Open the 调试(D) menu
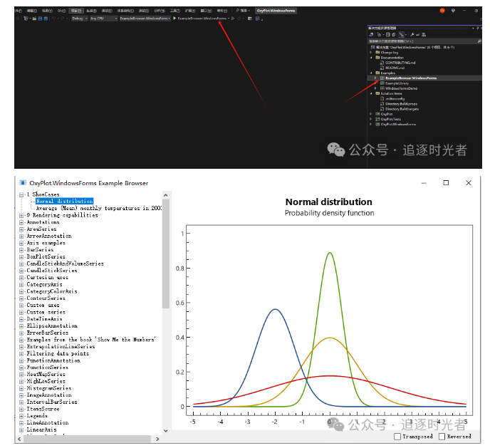The image size is (490, 448). pos(107,11)
